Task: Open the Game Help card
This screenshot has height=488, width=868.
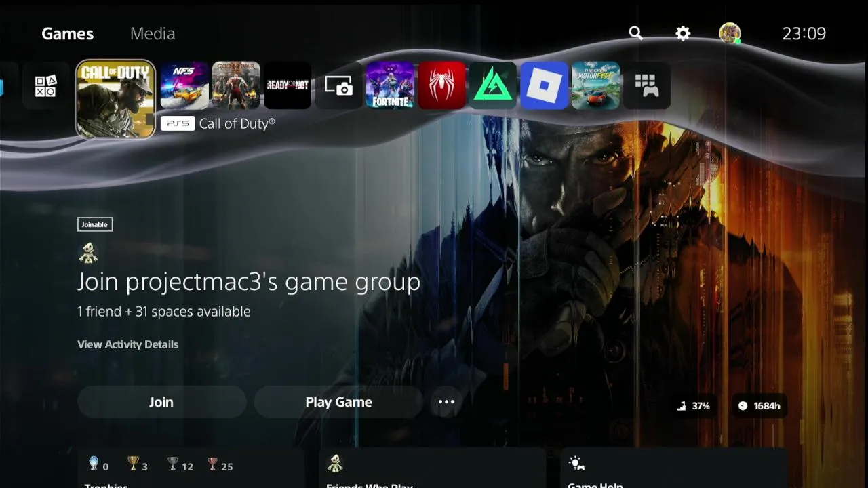Action: [x=674, y=468]
